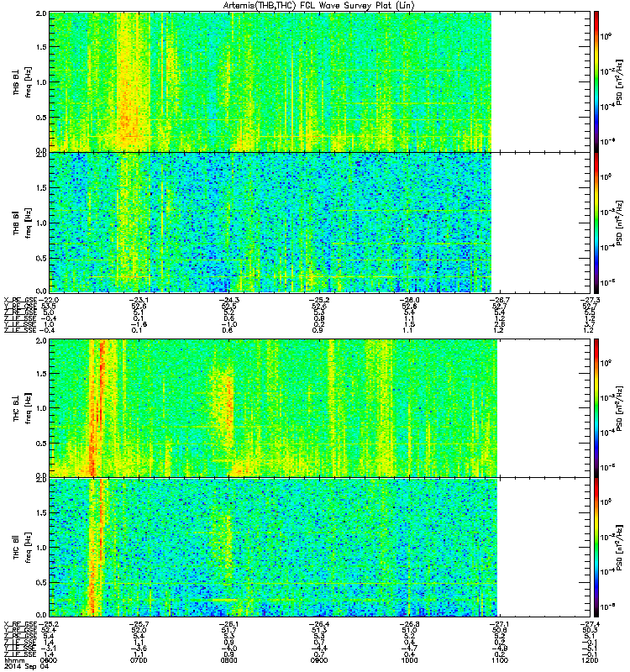This screenshot has width=630, height=672.
Task: Click the '1.0' frequency tick of the THC B∥ panel
Action: pos(41,548)
